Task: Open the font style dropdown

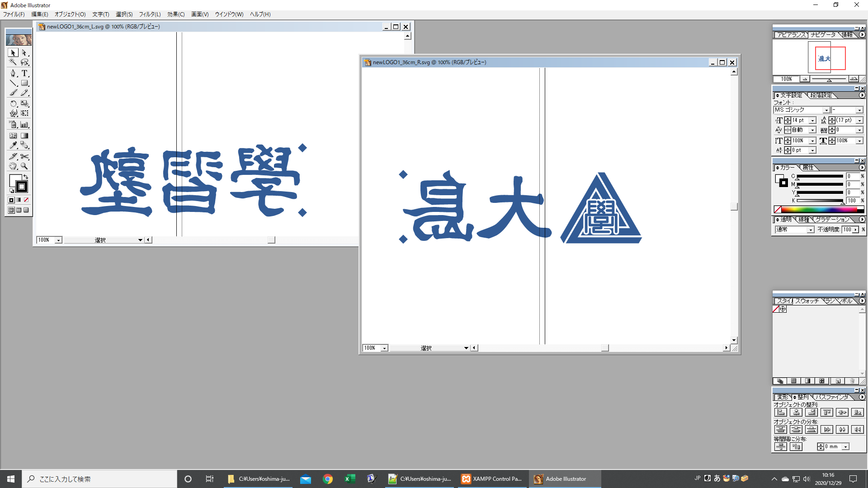Action: (859, 110)
